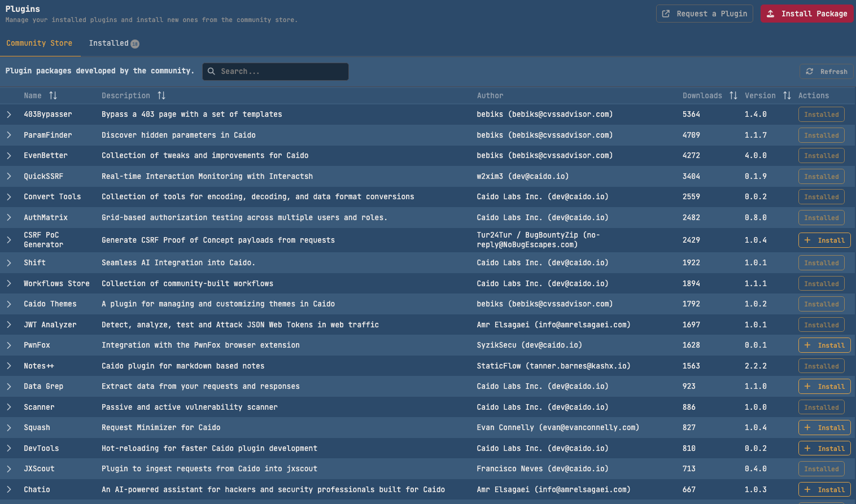Expand the Workflows Store row
Viewport: 856px width, 504px height.
(9, 283)
